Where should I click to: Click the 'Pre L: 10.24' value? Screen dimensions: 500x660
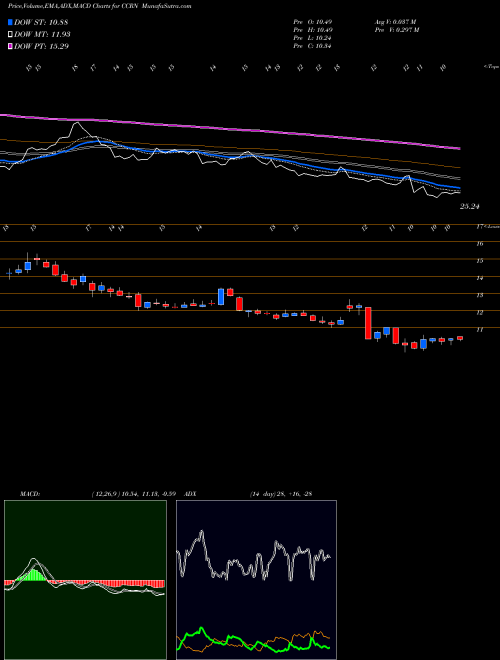click(313, 38)
